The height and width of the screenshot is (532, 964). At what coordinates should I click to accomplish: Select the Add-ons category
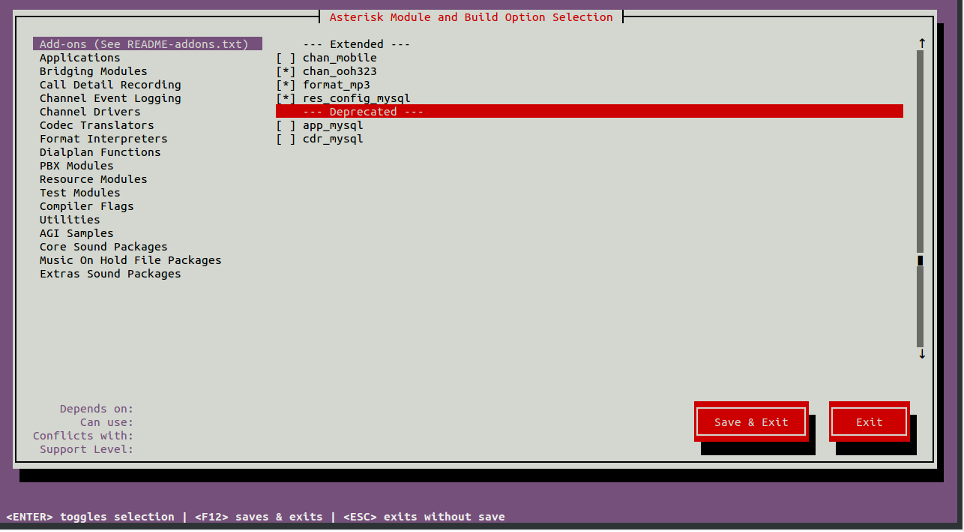148,44
